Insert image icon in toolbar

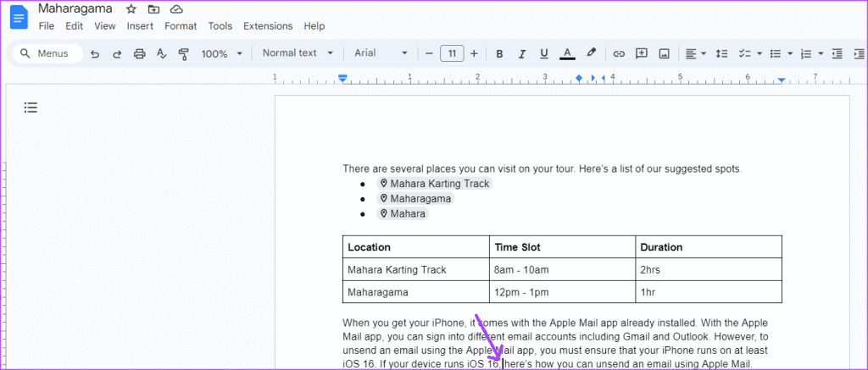665,53
